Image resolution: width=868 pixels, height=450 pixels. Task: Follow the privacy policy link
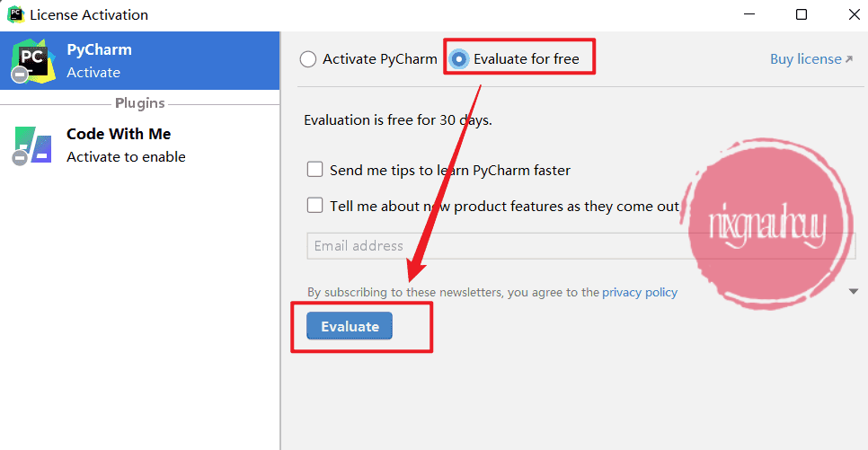(640, 292)
